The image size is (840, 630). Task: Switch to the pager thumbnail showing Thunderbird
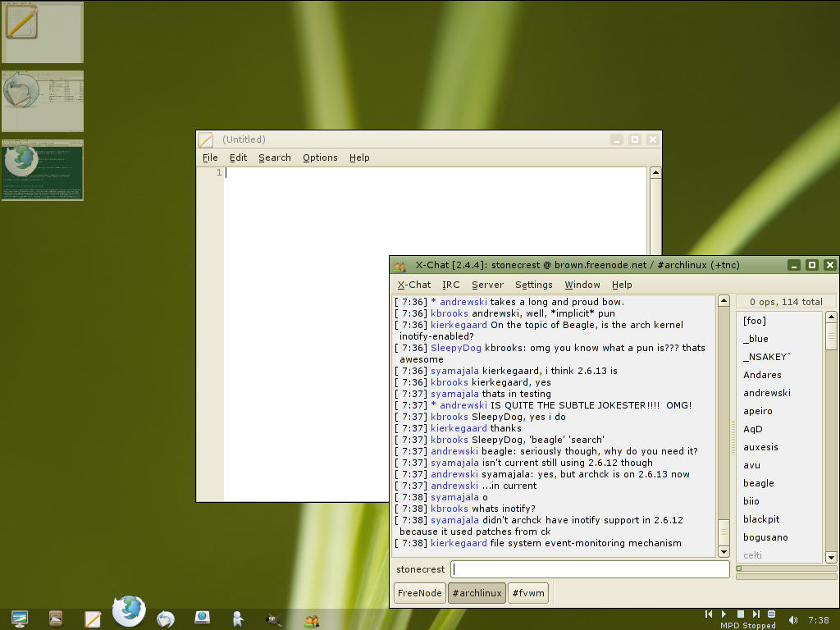(x=43, y=101)
